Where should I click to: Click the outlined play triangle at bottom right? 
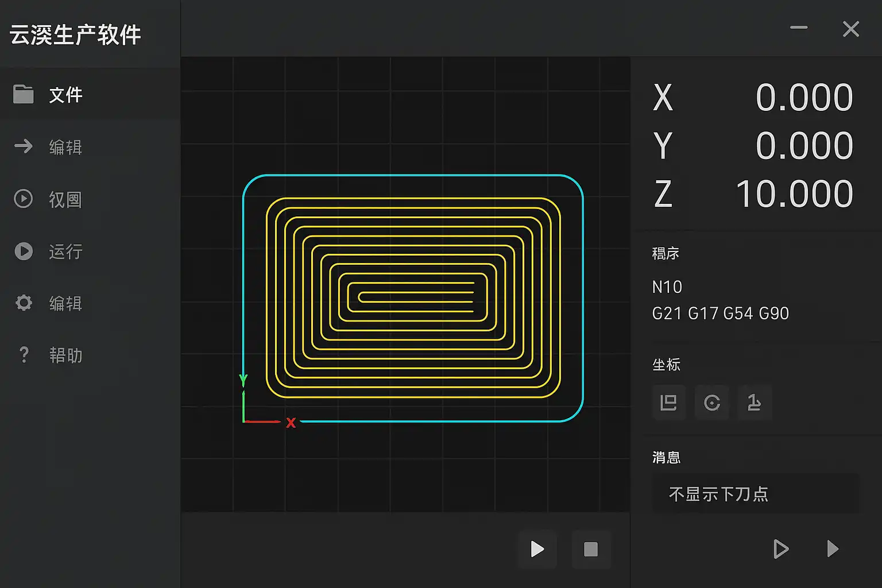780,549
